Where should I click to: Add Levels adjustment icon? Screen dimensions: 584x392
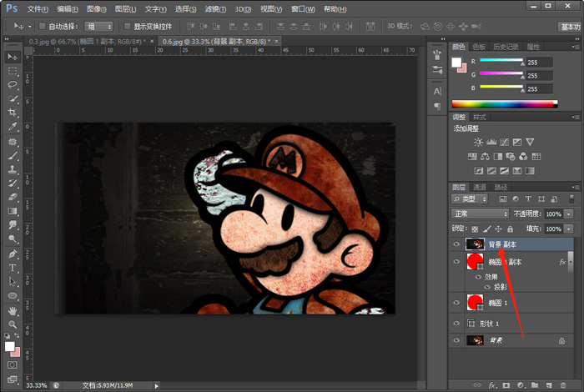click(491, 142)
